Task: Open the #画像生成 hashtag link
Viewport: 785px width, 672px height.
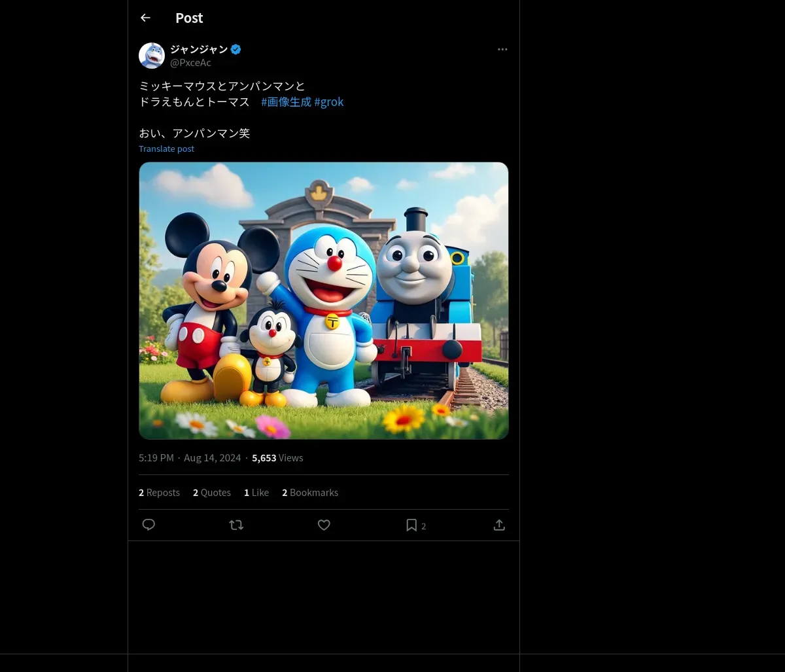Action: coord(286,102)
